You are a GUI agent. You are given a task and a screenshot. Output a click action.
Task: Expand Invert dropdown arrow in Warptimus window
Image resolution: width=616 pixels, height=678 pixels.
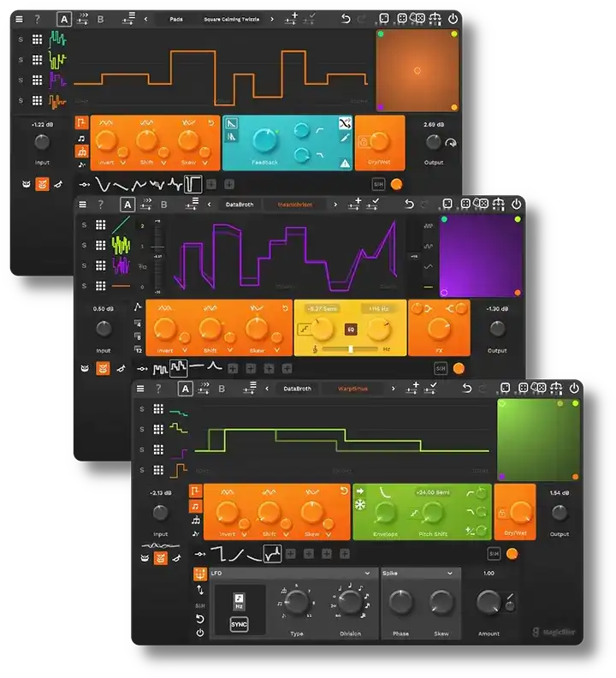244,534
